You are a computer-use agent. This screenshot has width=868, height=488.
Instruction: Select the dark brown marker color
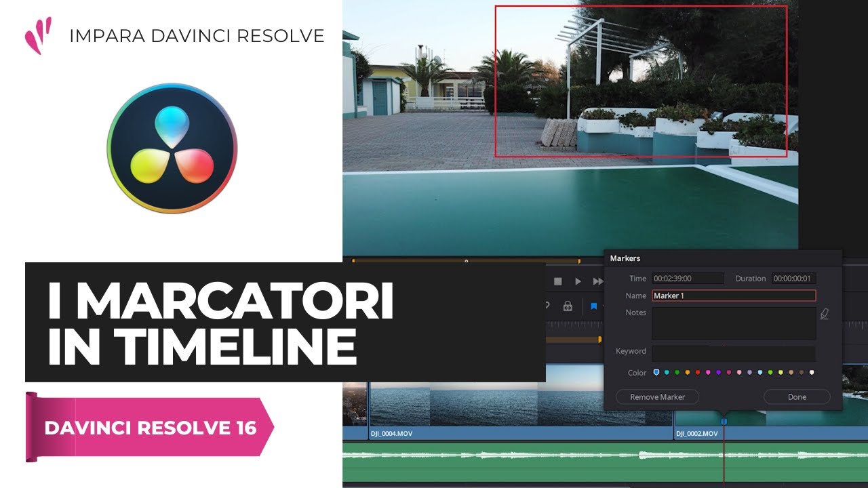pos(802,372)
